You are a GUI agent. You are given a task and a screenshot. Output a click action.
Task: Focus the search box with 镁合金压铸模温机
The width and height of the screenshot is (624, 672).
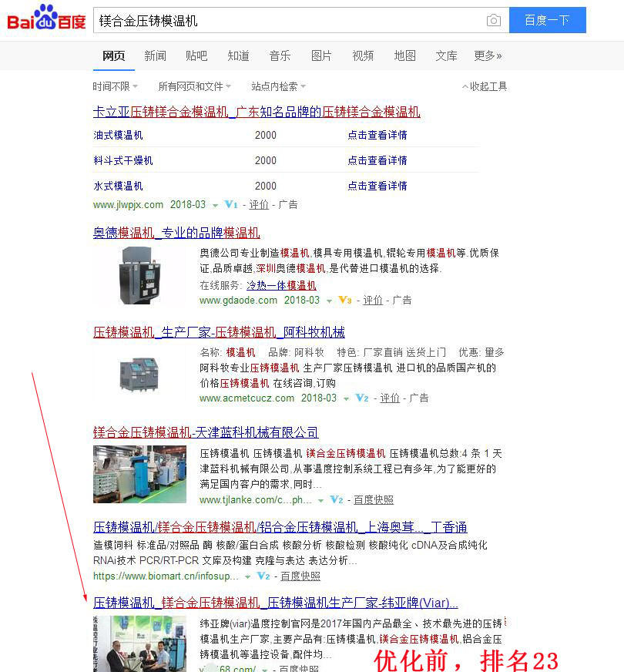pyautogui.click(x=289, y=20)
